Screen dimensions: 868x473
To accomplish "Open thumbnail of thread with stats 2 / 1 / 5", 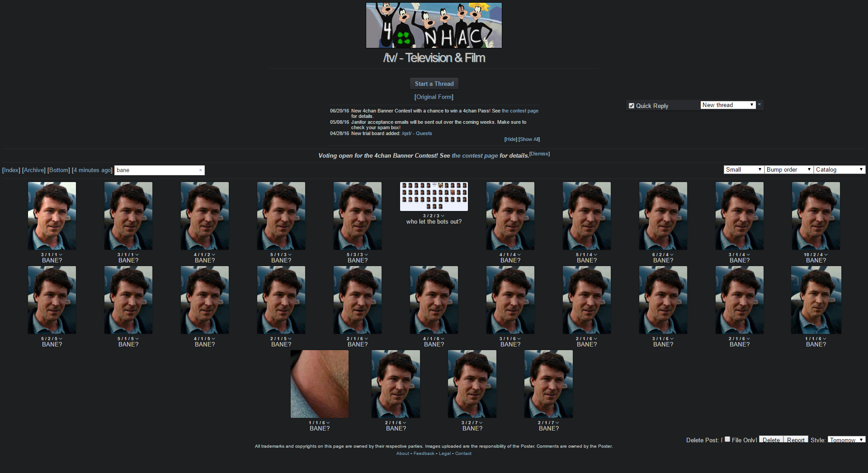I will click(x=281, y=300).
